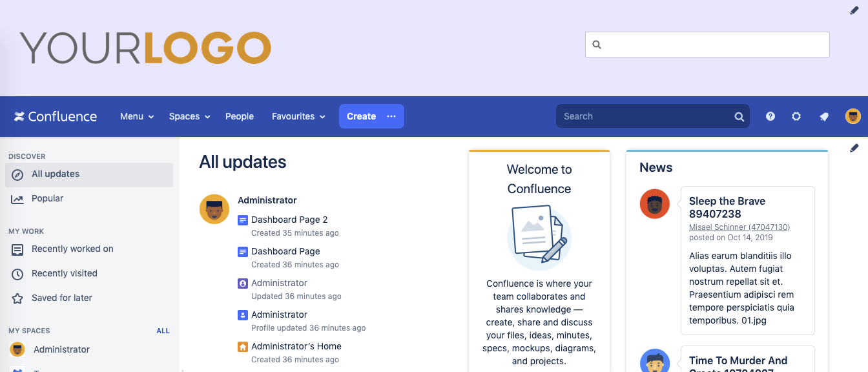The height and width of the screenshot is (372, 868).
Task: Click ALL link in My Spaces
Action: 163,331
